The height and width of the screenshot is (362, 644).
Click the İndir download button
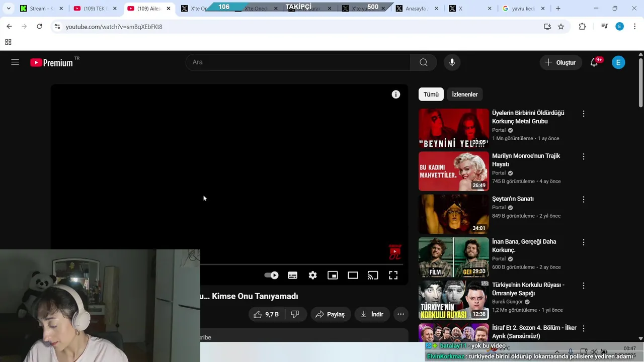(372, 314)
